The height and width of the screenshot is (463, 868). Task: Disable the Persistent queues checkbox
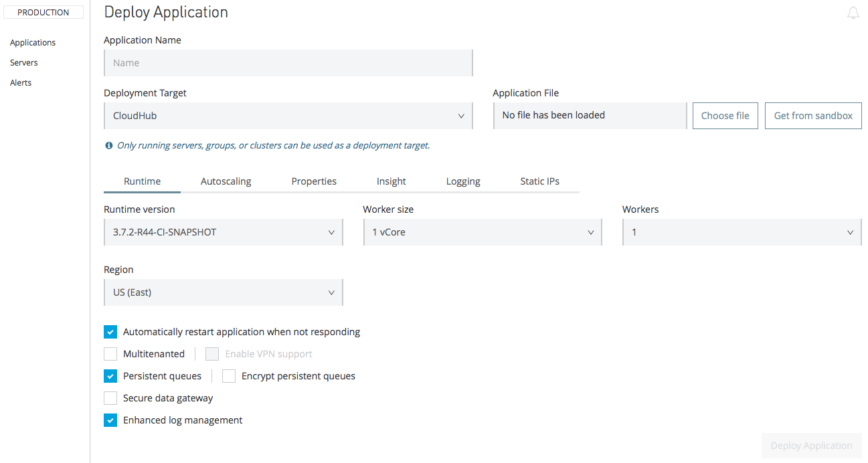pyautogui.click(x=111, y=376)
